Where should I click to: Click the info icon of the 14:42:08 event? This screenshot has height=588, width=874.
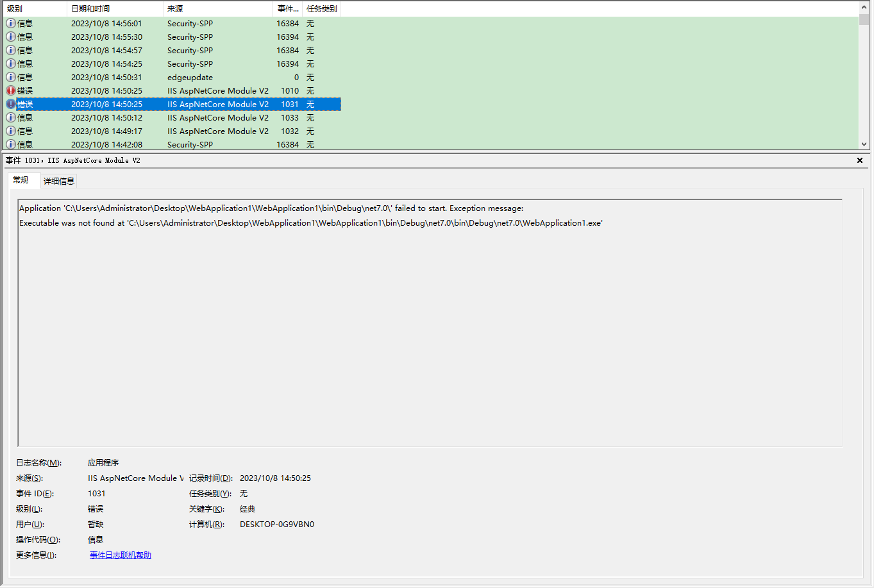pos(11,144)
